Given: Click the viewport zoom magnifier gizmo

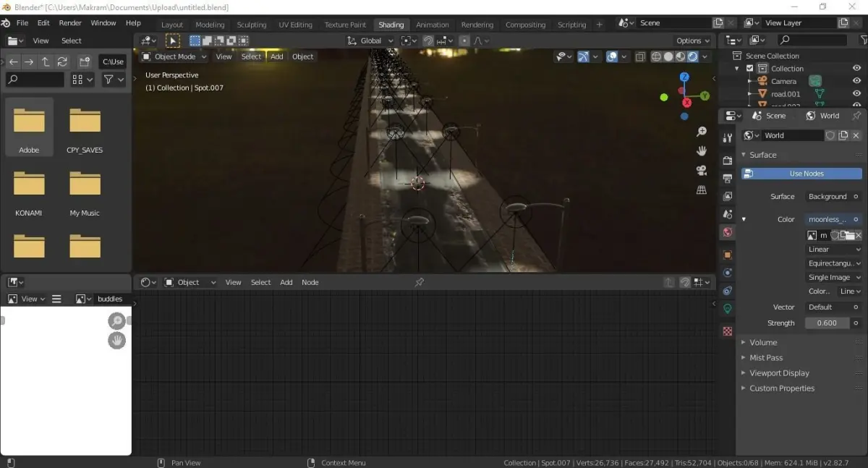Looking at the screenshot, I should [701, 132].
